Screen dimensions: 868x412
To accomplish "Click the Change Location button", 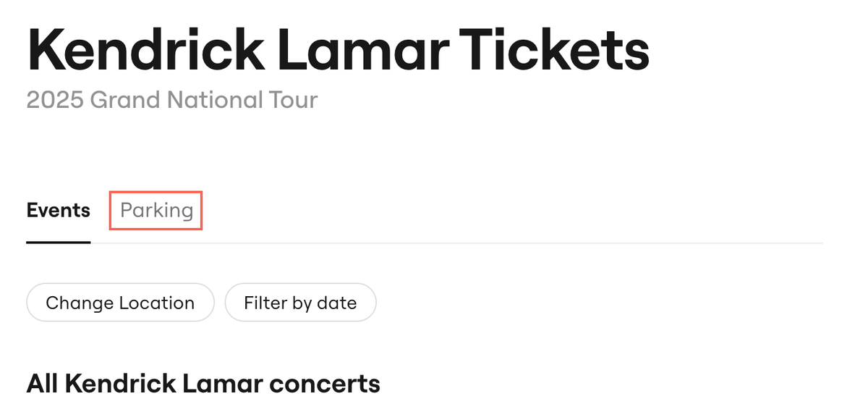I will [x=120, y=303].
